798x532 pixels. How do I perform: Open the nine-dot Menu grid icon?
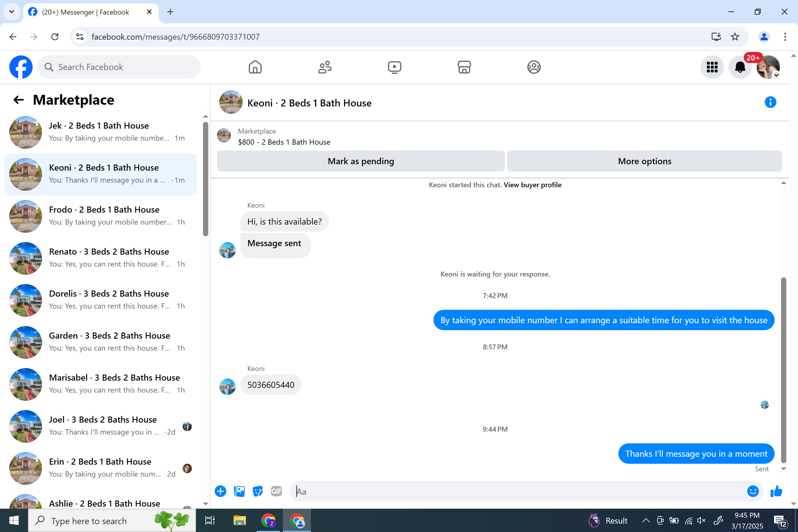[x=712, y=67]
